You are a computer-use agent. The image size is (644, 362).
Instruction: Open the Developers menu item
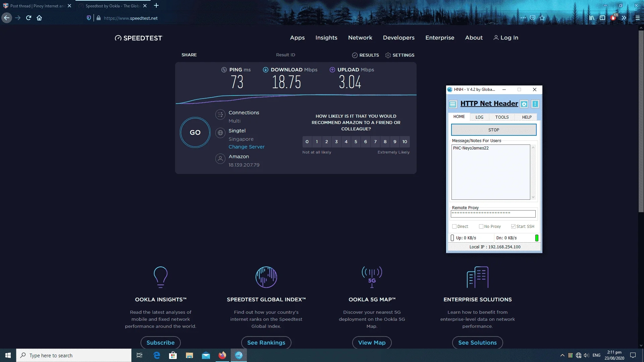398,38
